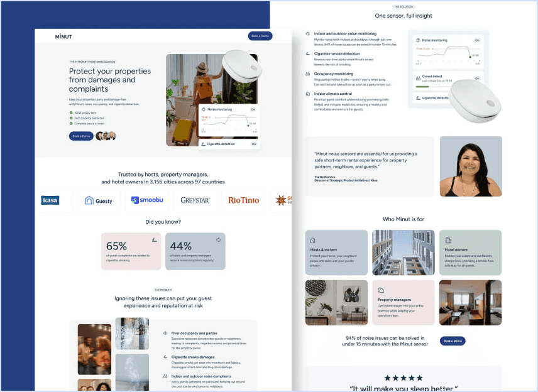This screenshot has width=538, height=392.
Task: Click the Property managers card icon
Action: 380,290
